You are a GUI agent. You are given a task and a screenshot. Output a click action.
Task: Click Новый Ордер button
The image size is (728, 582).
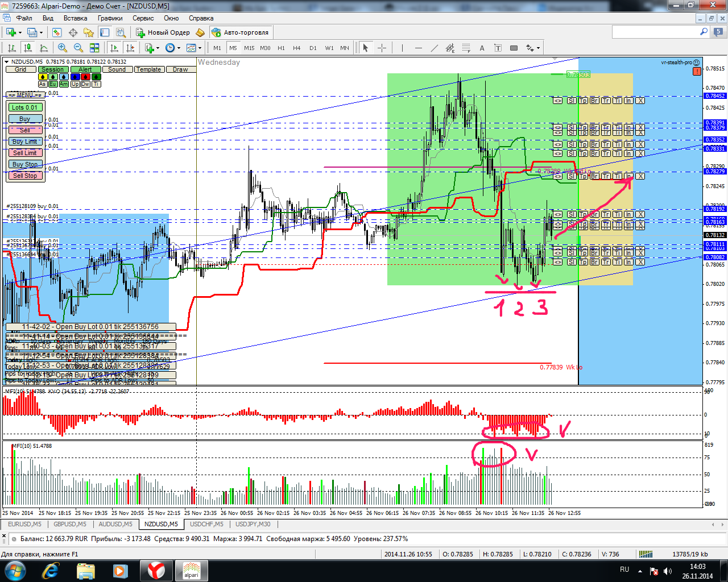163,32
